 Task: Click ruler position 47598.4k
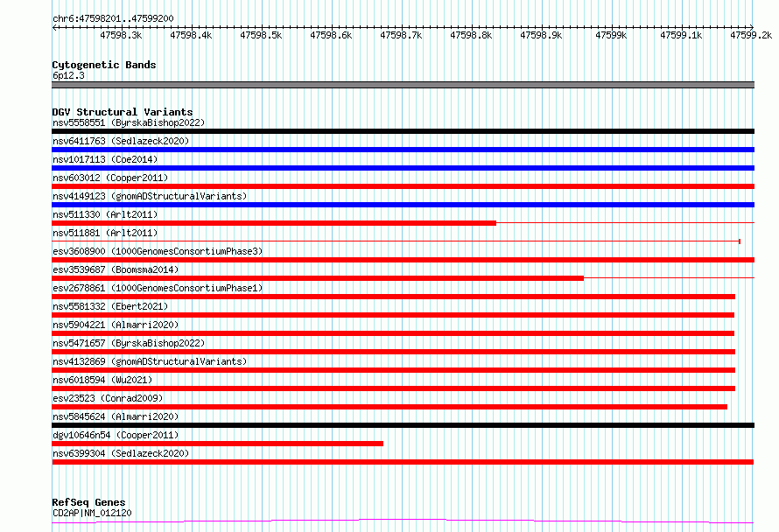tap(191, 35)
